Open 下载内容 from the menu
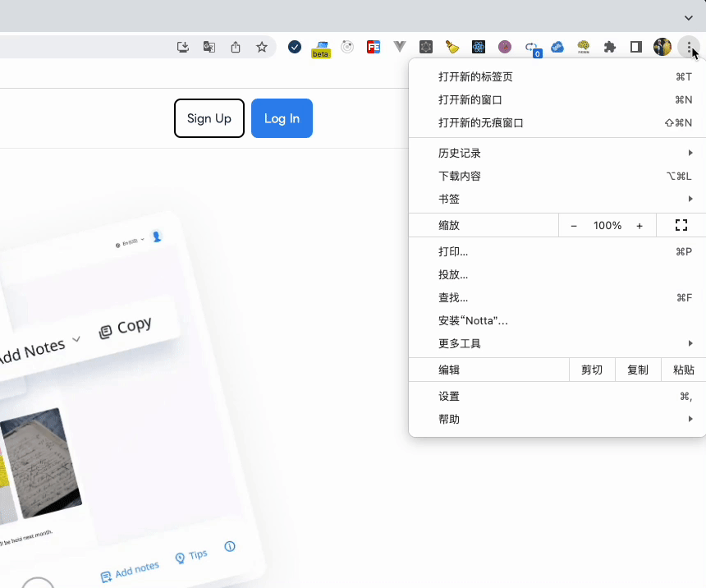 coord(557,177)
